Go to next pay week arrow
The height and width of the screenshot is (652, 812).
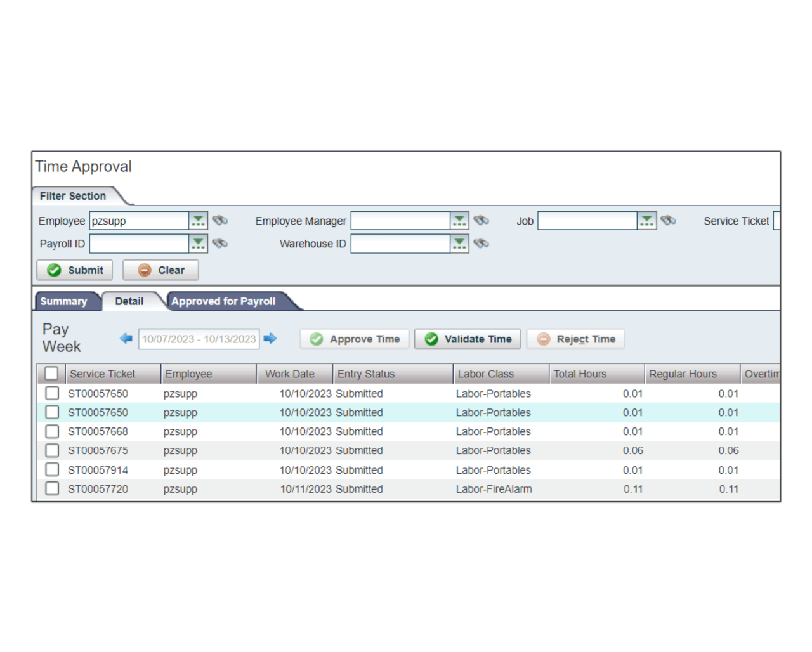point(270,339)
